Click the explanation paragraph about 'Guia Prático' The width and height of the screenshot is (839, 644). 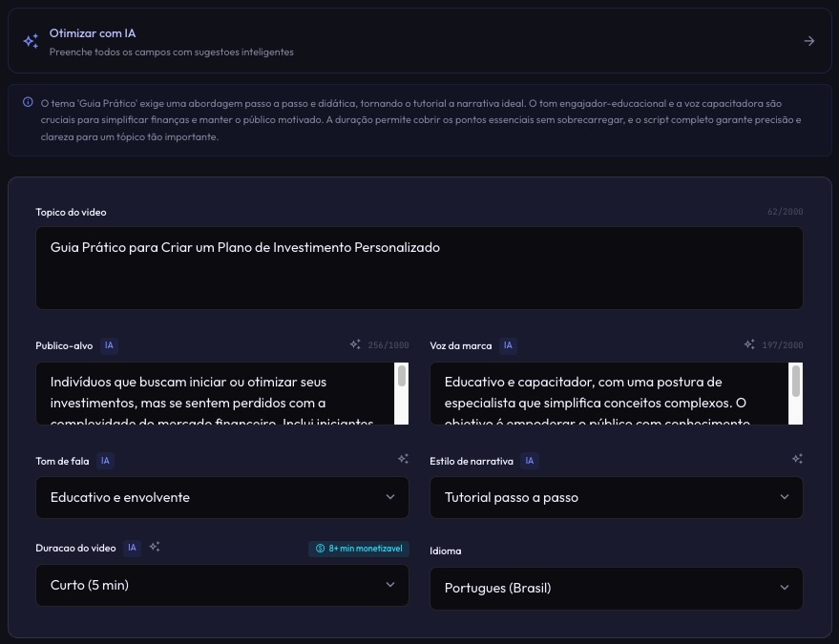421,120
